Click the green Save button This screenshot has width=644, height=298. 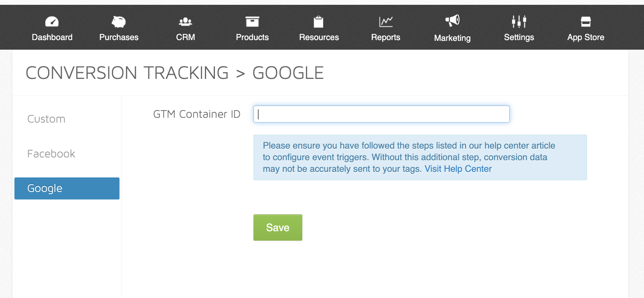[x=278, y=228]
